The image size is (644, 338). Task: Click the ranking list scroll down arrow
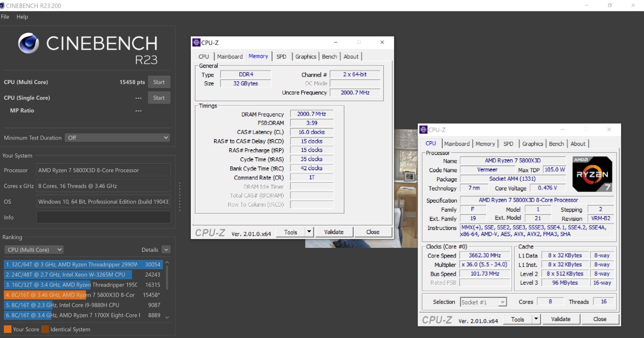pyautogui.click(x=167, y=317)
